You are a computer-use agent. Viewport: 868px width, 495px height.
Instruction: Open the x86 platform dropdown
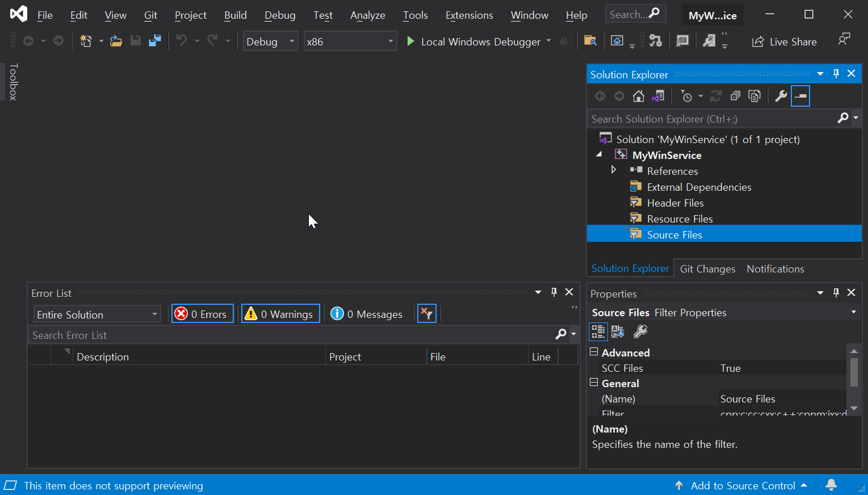[x=350, y=41]
